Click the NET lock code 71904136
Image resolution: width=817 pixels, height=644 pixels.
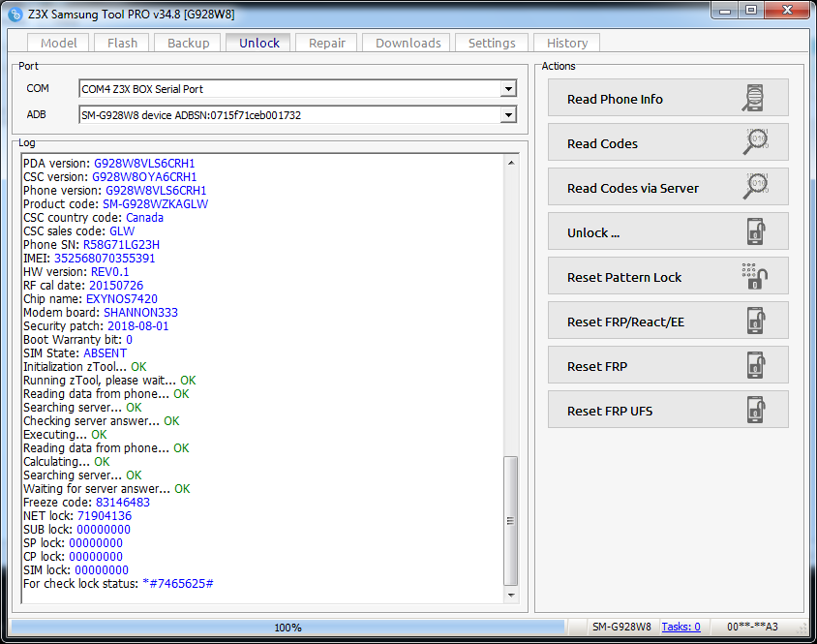pyautogui.click(x=105, y=516)
